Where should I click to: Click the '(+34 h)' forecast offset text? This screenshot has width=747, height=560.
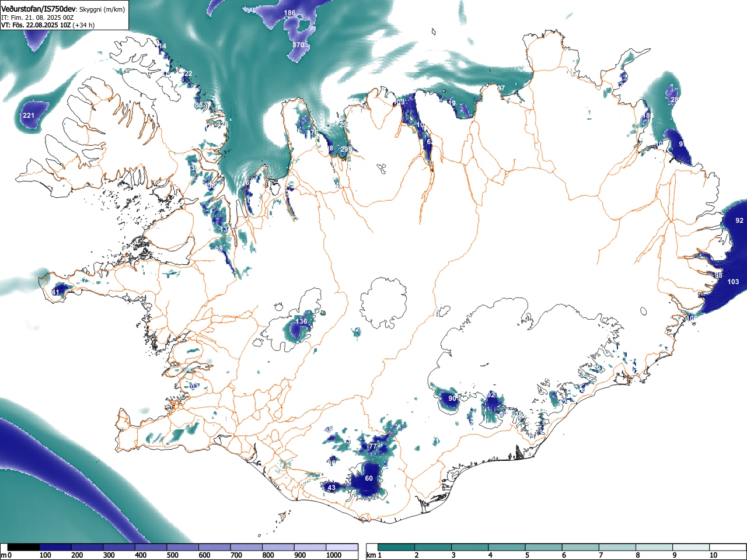coord(83,25)
